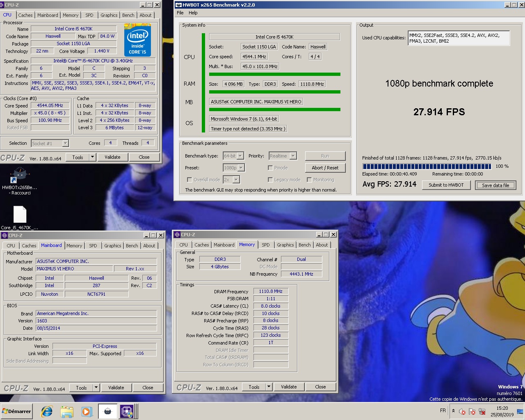Click the CPU-Z Memory window title icon

pyautogui.click(x=177, y=235)
